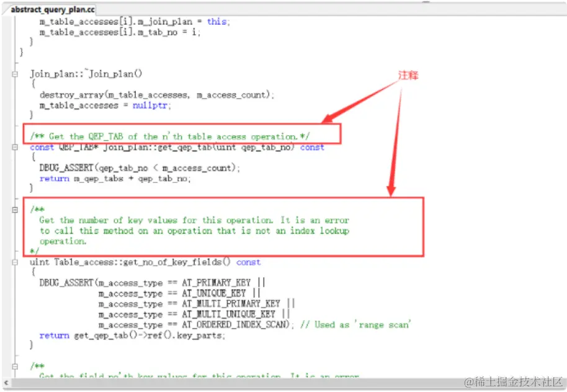This screenshot has width=567, height=392.
Task: Click the 'AT_MULTI_UNIQUE_KEY' constant
Action: pos(228,314)
